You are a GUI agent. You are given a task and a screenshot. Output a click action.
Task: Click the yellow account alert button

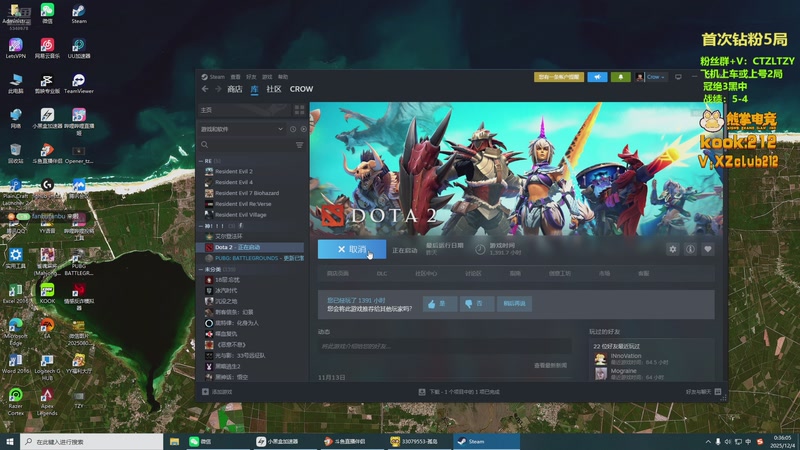(559, 77)
